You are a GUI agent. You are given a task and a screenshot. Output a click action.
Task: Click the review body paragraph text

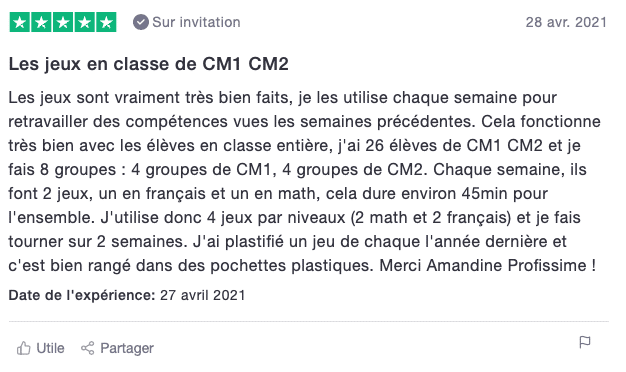(x=305, y=182)
